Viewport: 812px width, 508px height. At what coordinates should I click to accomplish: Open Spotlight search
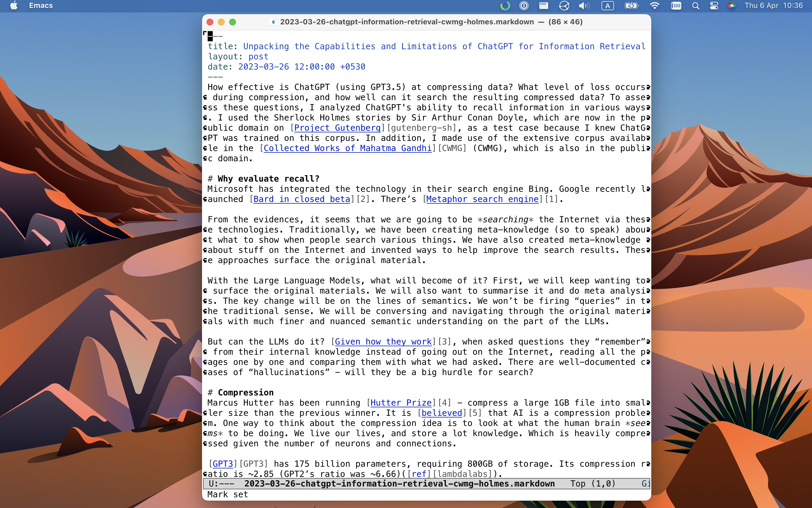(696, 6)
